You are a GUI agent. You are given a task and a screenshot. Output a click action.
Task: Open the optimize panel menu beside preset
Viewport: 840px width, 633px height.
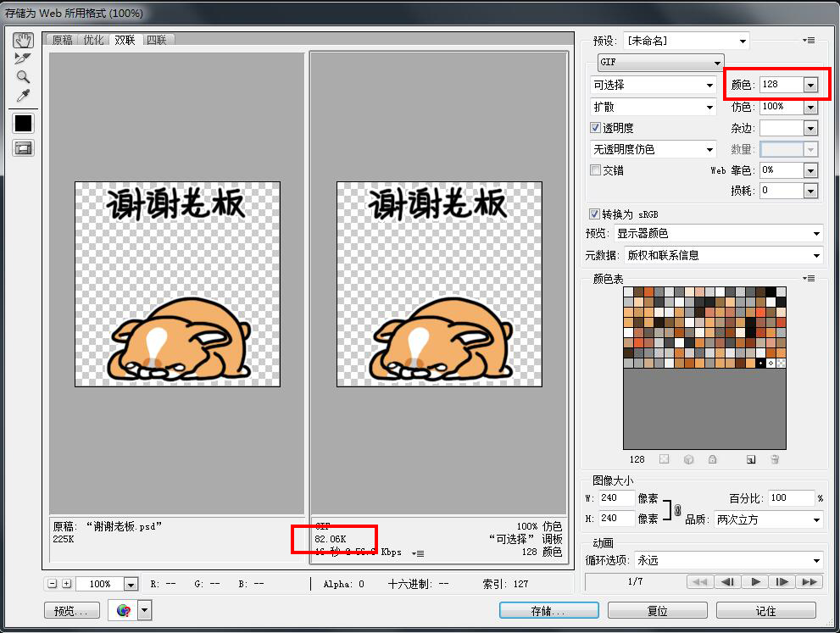pyautogui.click(x=809, y=41)
